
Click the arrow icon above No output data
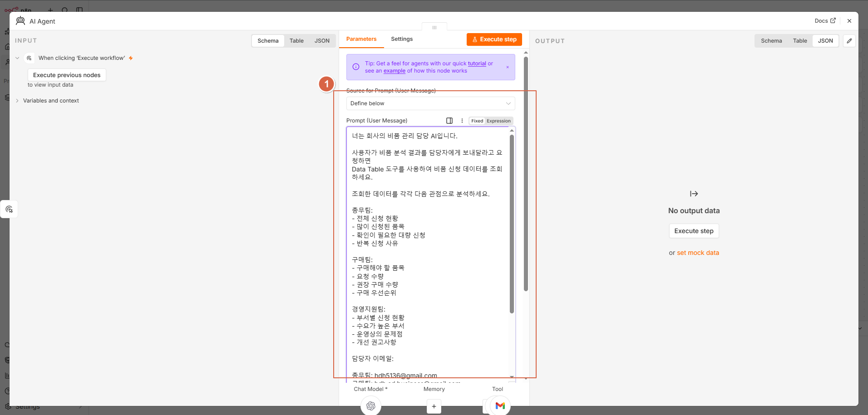coord(694,194)
